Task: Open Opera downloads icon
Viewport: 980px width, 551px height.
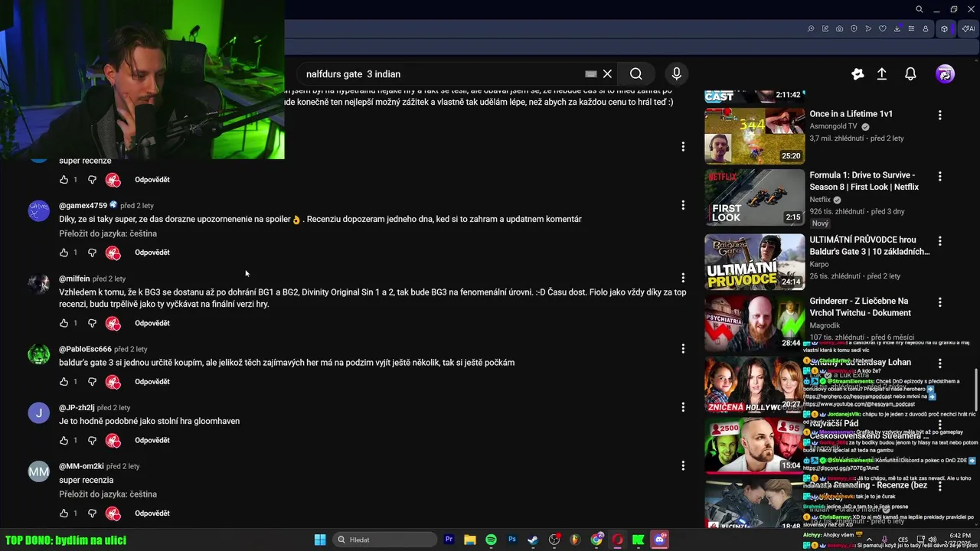Action: [897, 29]
